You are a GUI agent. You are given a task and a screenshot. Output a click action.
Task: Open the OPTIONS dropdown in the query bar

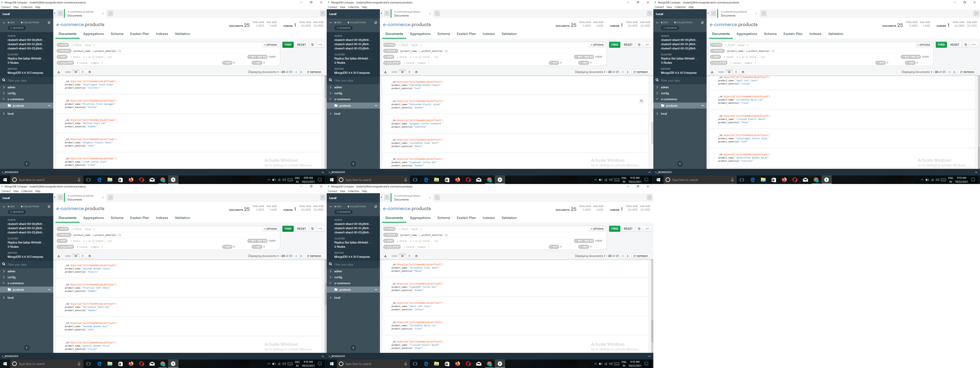[x=271, y=45]
